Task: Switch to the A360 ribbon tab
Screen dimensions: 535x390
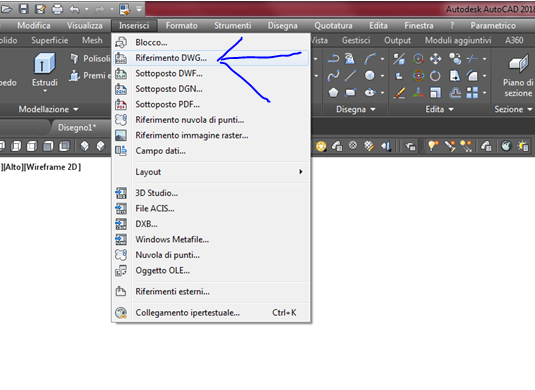Action: (x=514, y=41)
